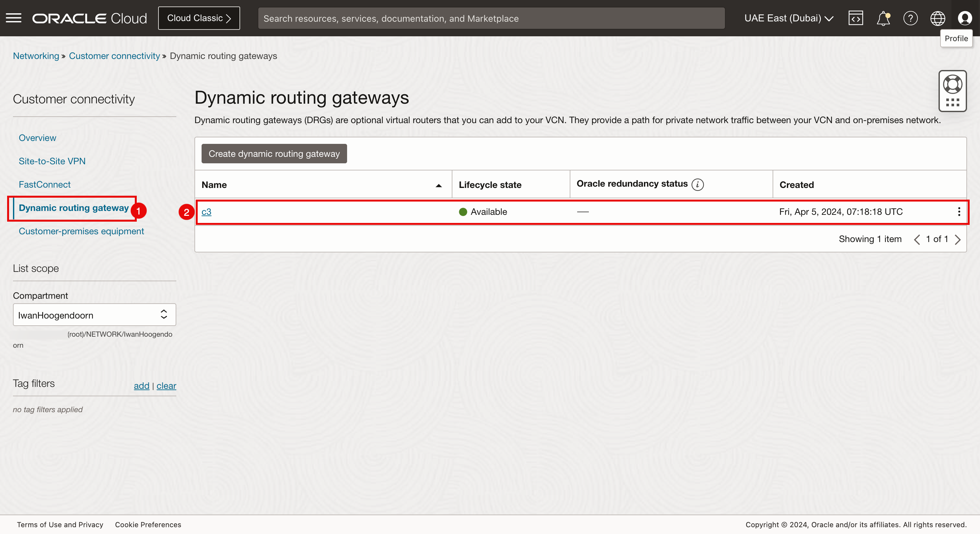Open the IwanHoogendoorn compartment selector
The height and width of the screenshot is (534, 980).
pyautogui.click(x=94, y=315)
